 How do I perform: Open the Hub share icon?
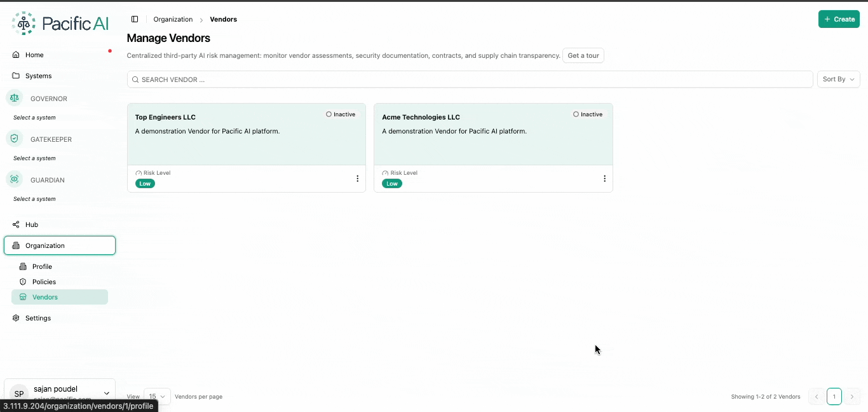[x=16, y=224]
